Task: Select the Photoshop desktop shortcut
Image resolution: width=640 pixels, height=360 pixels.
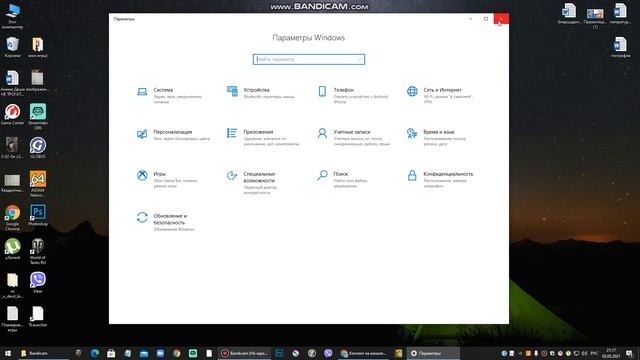Action: coord(38,215)
